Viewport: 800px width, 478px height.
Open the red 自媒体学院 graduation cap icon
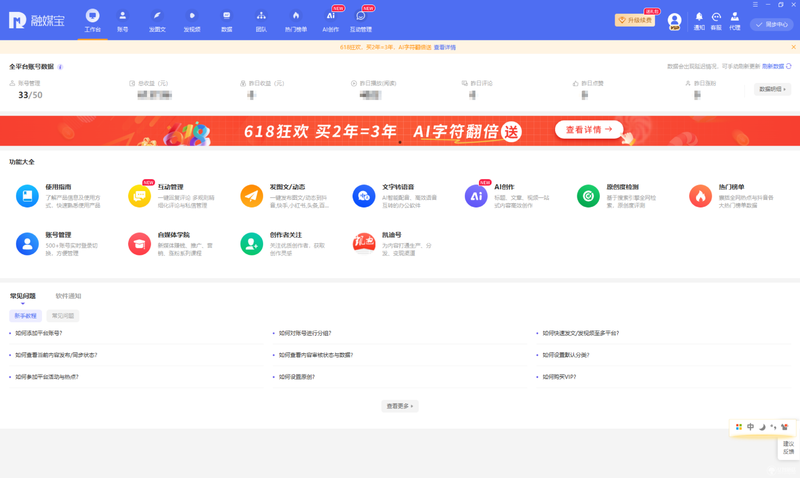click(x=139, y=244)
